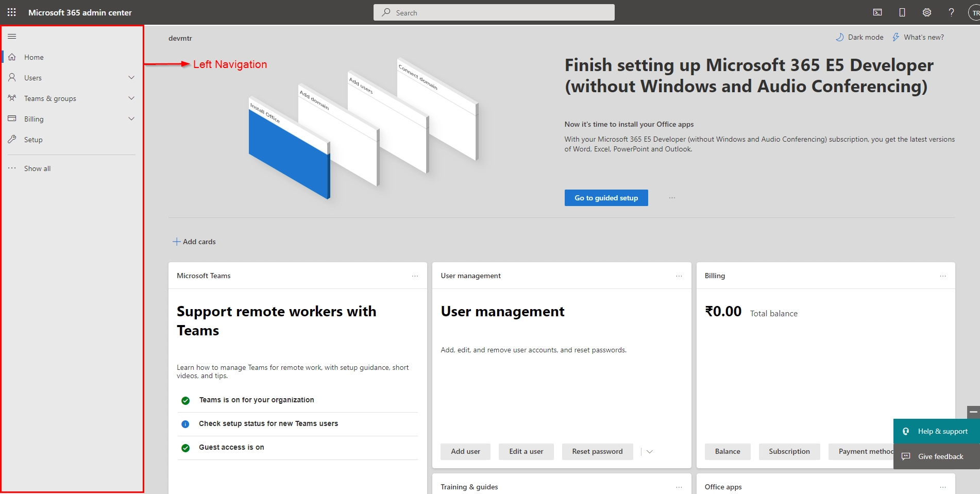Click the plus icon beside Add cards
Viewport: 980px width, 494px height.
177,242
